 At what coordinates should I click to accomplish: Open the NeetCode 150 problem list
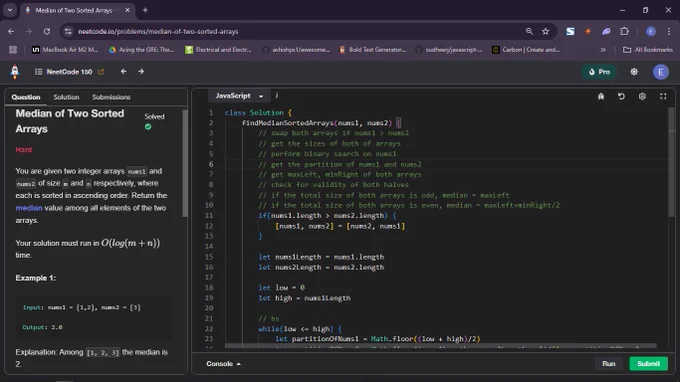click(x=63, y=72)
